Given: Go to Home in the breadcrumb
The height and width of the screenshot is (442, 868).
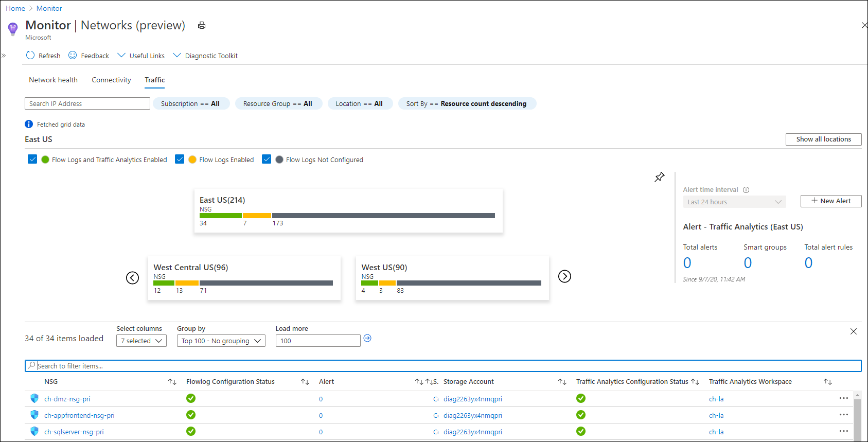Looking at the screenshot, I should 15,8.
